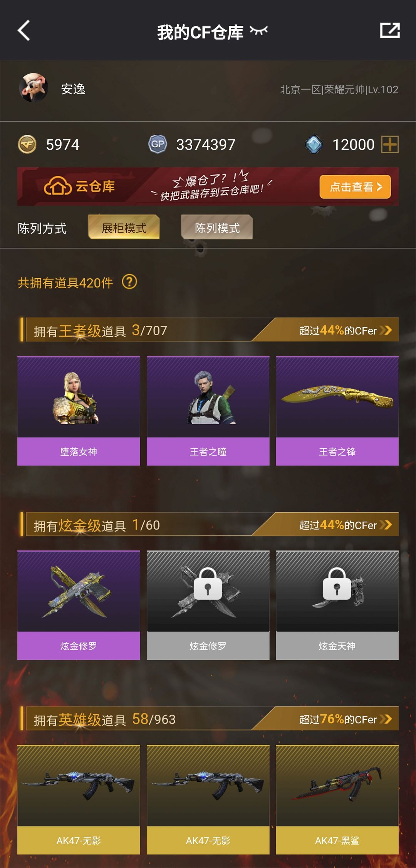The height and width of the screenshot is (868, 416).
Task: Tap the player avatar picture
Action: (x=34, y=88)
